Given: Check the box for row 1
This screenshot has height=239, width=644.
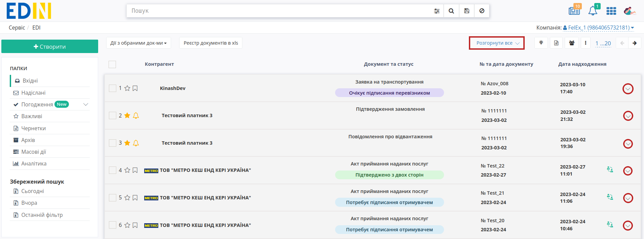Looking at the screenshot, I should click(x=113, y=88).
